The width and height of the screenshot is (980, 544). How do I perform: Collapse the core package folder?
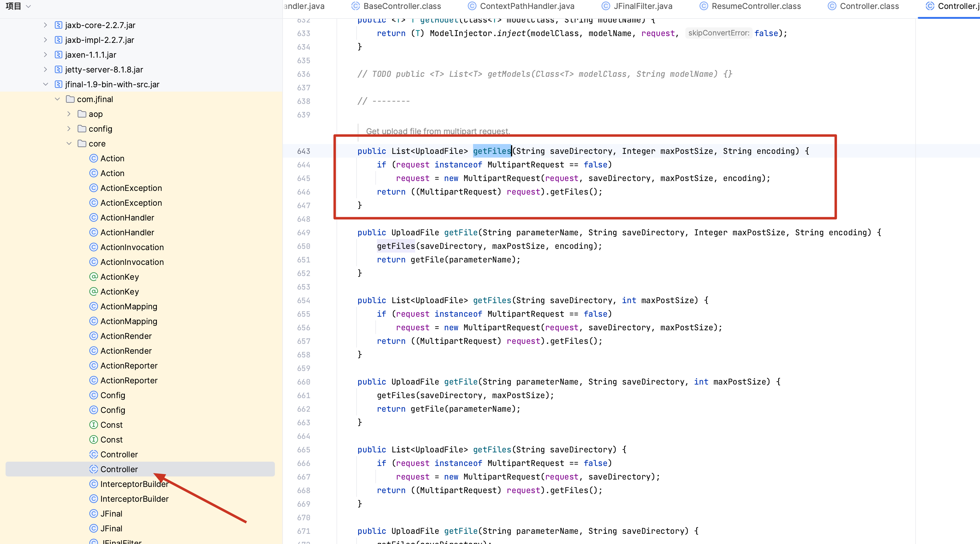(69, 144)
